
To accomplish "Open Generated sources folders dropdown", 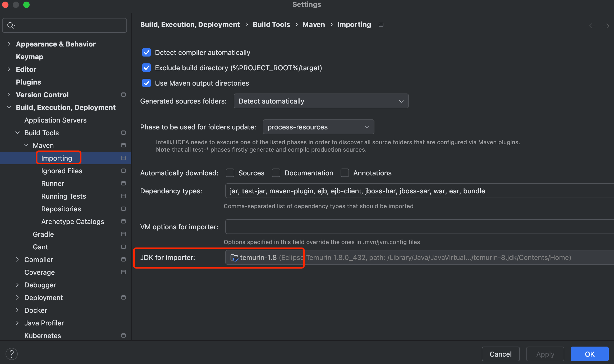I will pyautogui.click(x=321, y=101).
